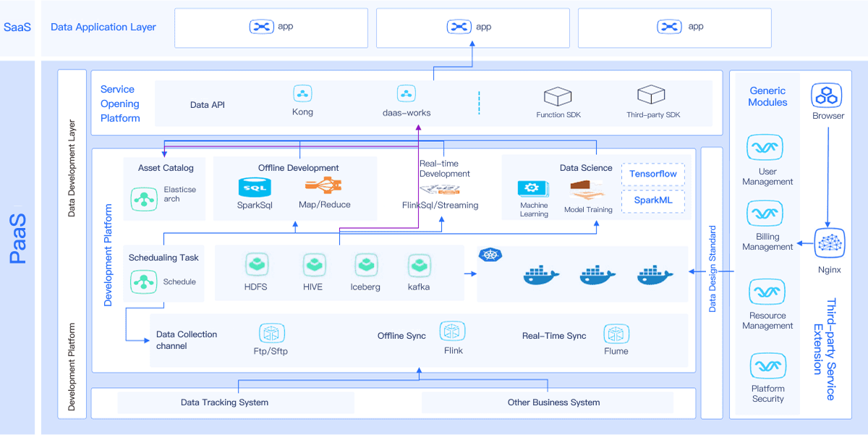The width and height of the screenshot is (868, 435).
Task: Click the Third-party SDK cube icon
Action: (x=651, y=95)
